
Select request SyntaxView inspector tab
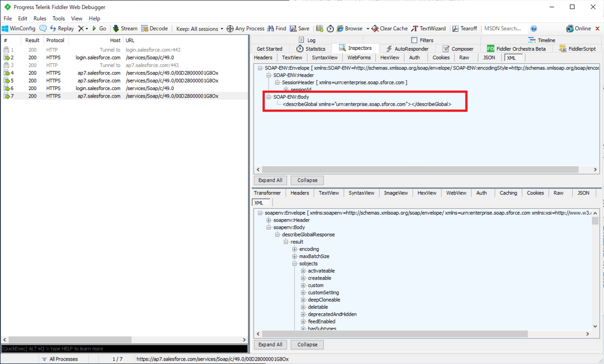pos(325,58)
